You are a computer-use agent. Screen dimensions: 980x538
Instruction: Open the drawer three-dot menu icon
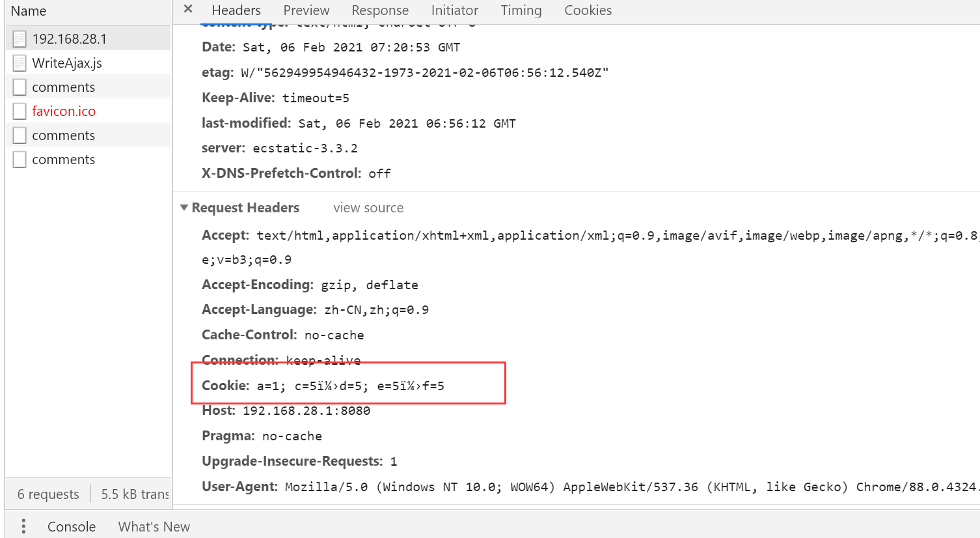click(x=23, y=526)
